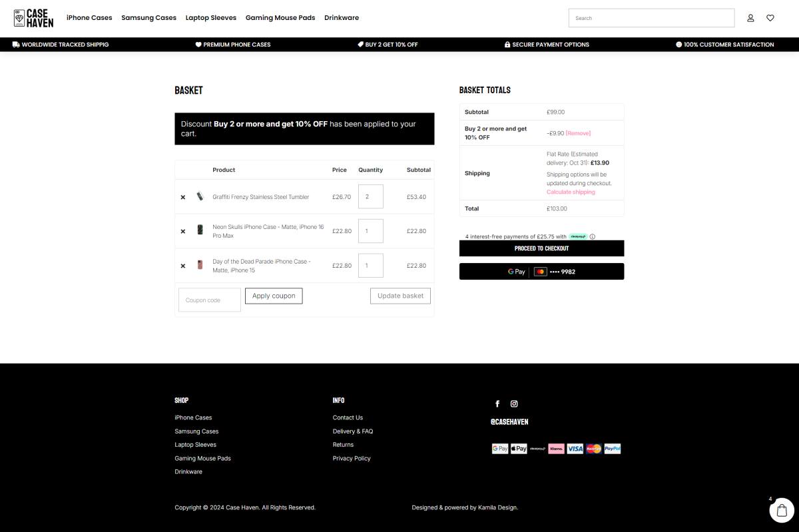Screen dimensions: 799x532
Task: Open the wishlist heart icon
Action: (x=770, y=18)
